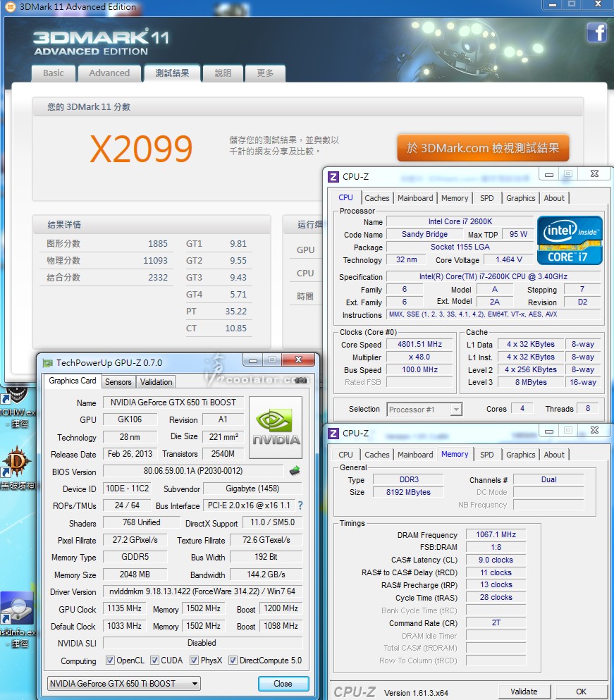
Task: Click the Release Date value Feb 26, 2013
Action: pos(130,454)
